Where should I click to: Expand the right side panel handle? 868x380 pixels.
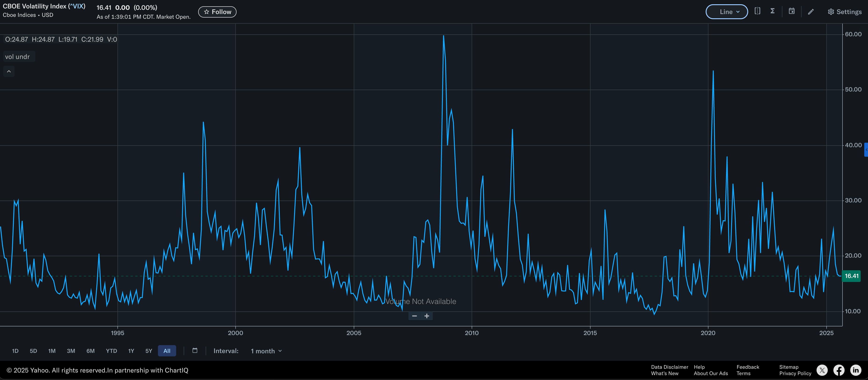coord(866,150)
